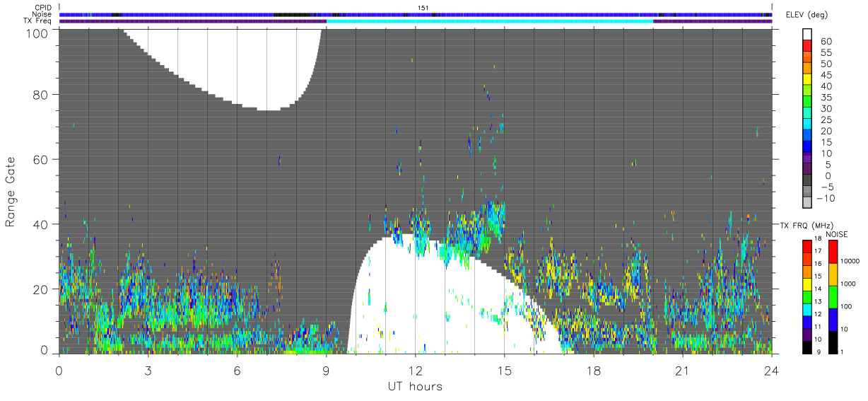Click the yellow segment of the elevation colorbar

coord(807,79)
